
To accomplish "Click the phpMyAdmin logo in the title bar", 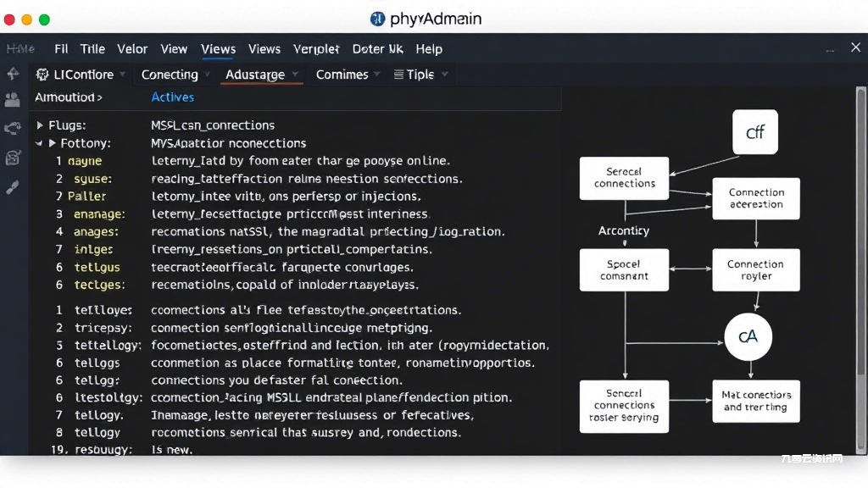I will 377,19.
